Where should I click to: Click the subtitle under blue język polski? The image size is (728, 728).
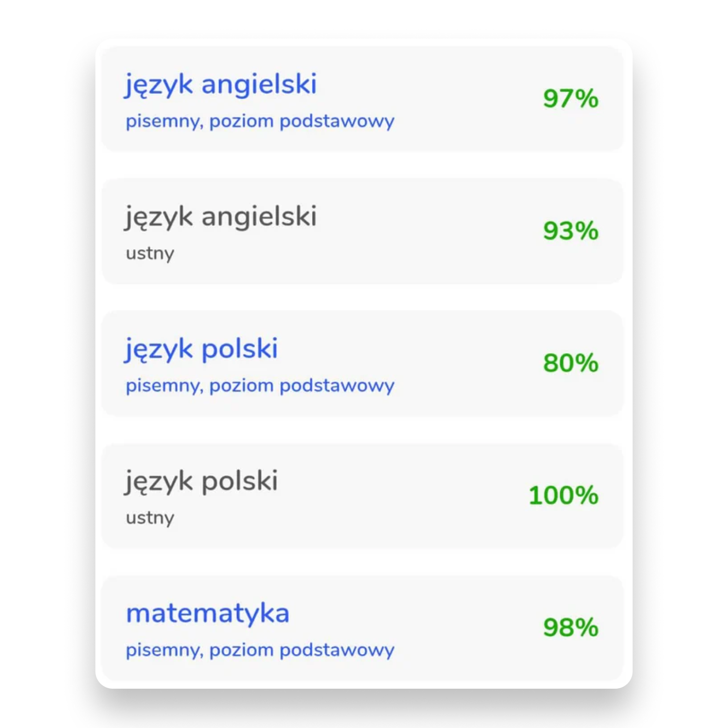260,386
